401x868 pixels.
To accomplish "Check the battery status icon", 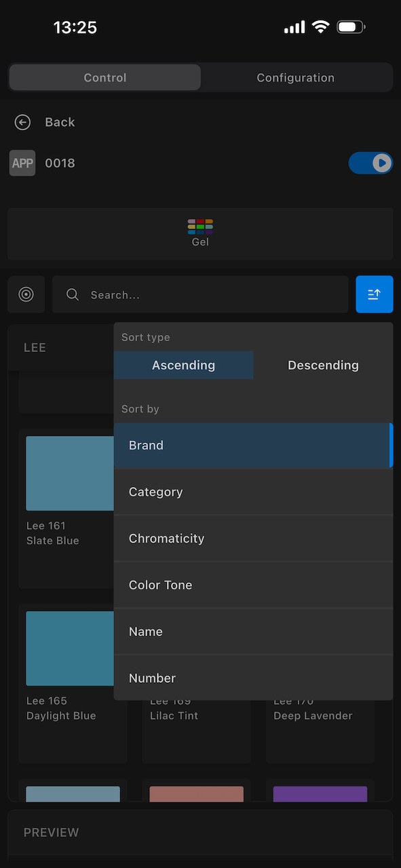I will 351,27.
